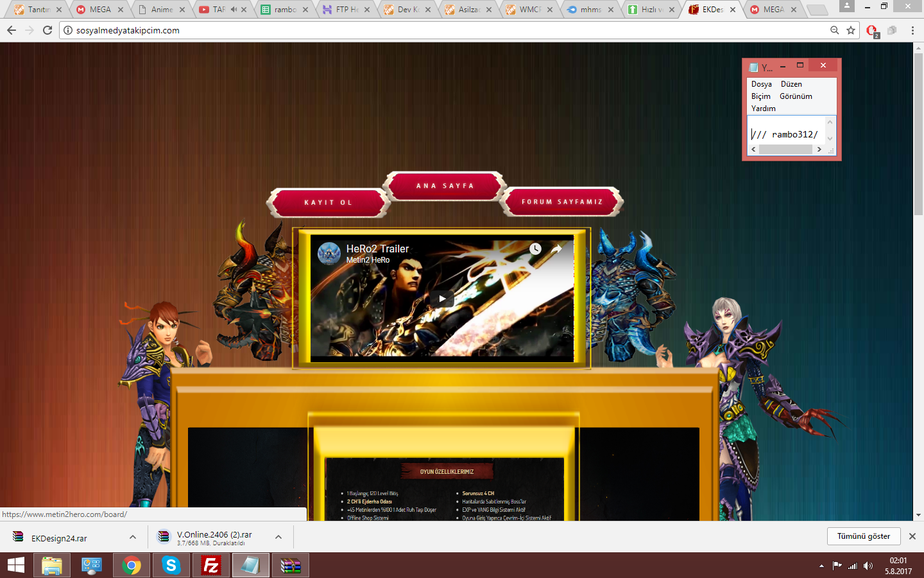Switch to the mhms tab
The height and width of the screenshot is (578, 924).
590,10
